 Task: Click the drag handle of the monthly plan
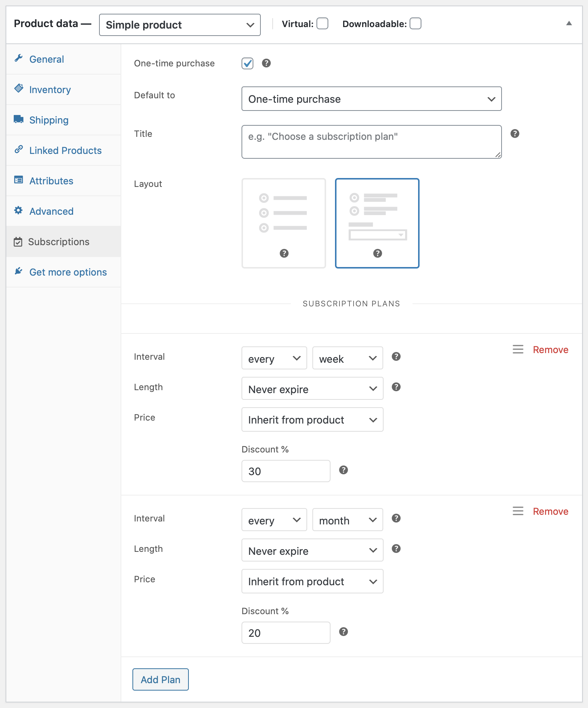(x=518, y=511)
